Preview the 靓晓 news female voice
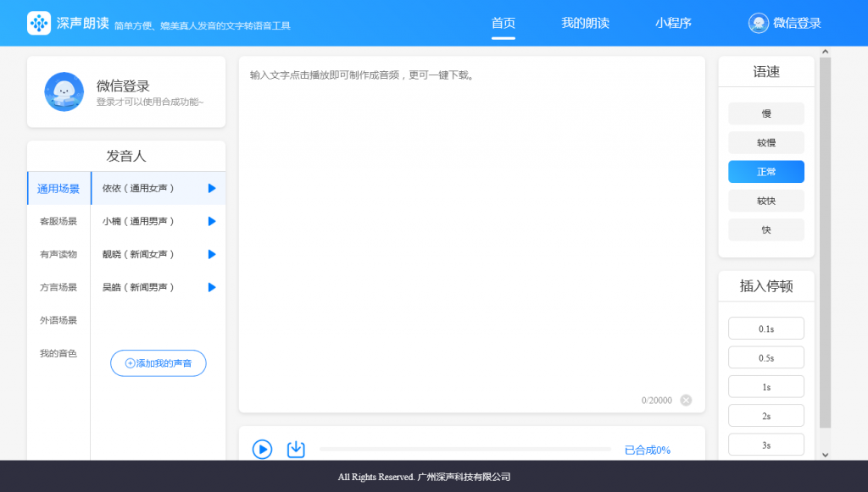The width and height of the screenshot is (868, 492). tap(210, 254)
